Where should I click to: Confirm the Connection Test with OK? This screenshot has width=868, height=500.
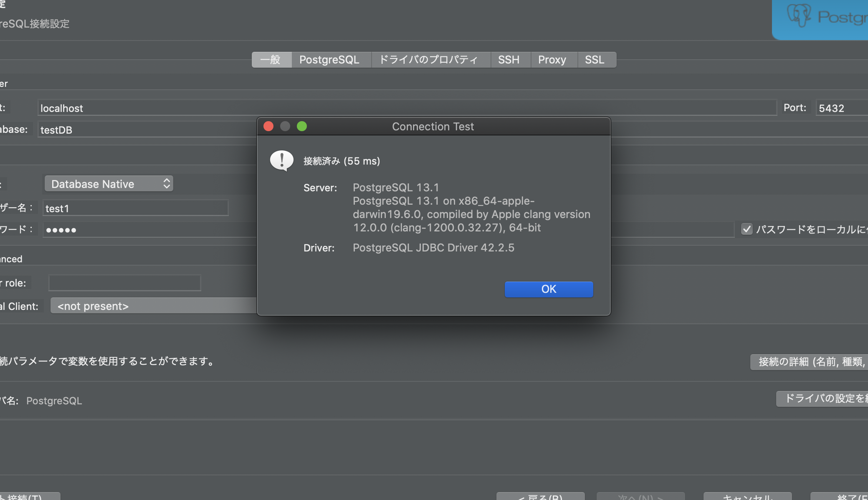549,289
